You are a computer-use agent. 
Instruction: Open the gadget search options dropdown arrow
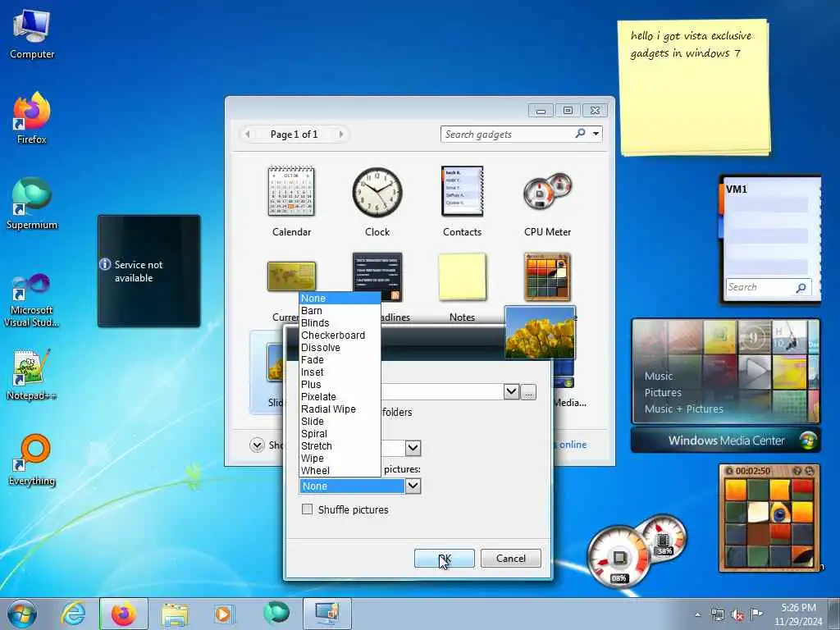tap(596, 134)
